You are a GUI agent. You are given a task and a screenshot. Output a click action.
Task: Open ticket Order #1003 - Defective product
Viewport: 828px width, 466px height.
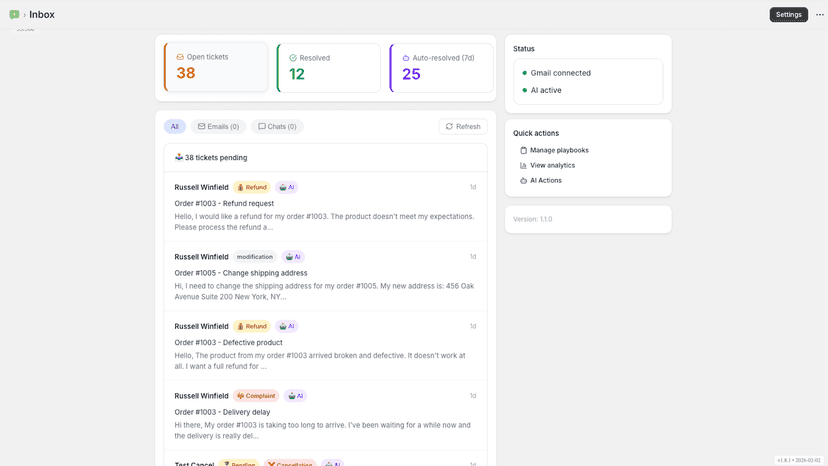click(x=325, y=346)
